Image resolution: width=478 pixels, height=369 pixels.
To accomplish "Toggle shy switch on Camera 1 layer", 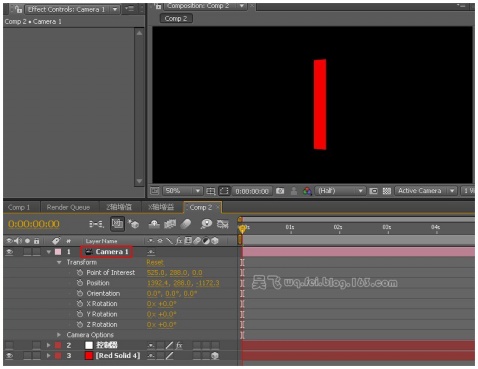I will click(x=151, y=252).
